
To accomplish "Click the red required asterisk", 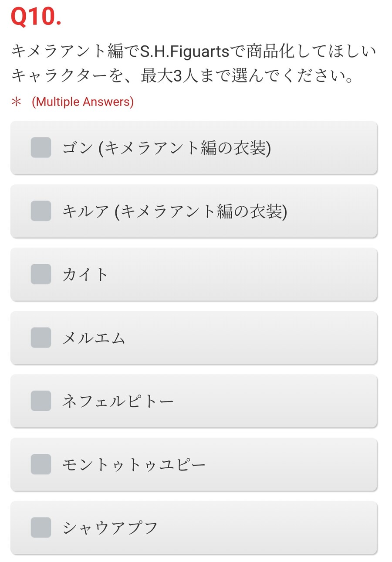I will click(x=16, y=102).
